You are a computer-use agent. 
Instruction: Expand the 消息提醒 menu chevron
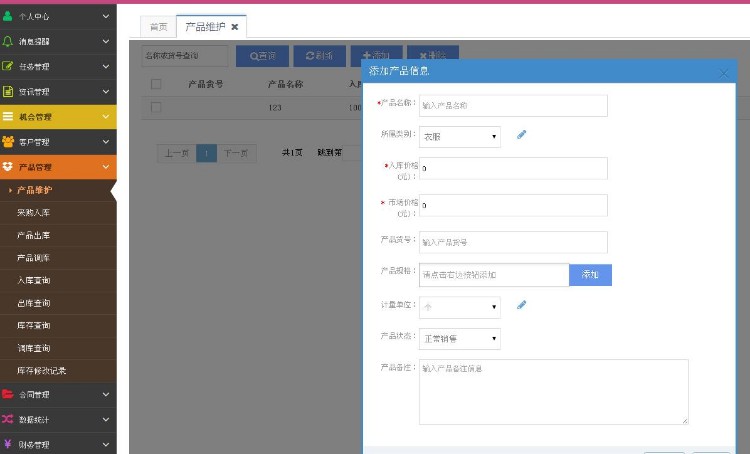(106, 41)
